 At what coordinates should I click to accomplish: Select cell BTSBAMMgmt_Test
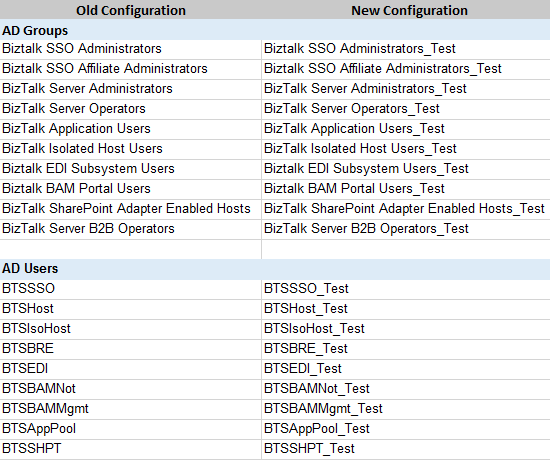[x=406, y=409]
